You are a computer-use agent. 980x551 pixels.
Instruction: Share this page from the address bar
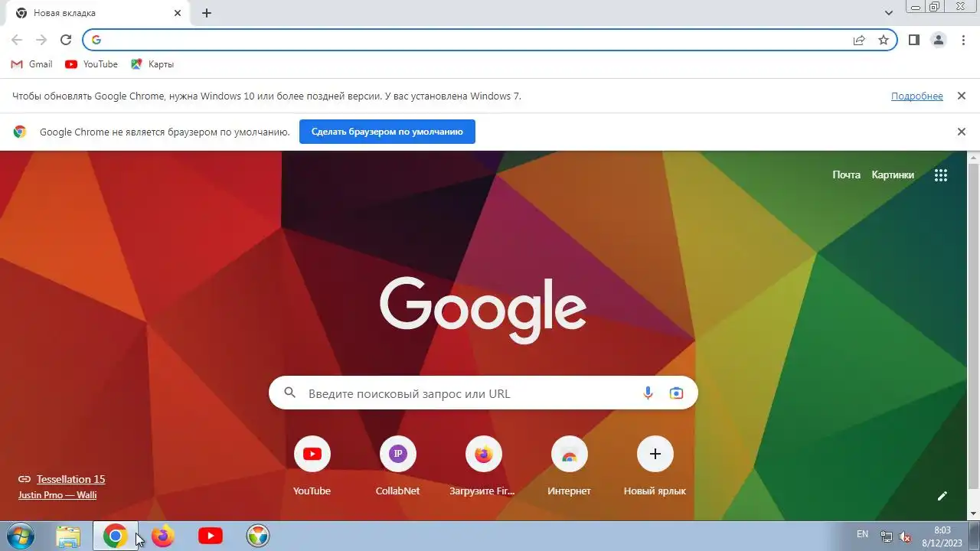point(859,40)
